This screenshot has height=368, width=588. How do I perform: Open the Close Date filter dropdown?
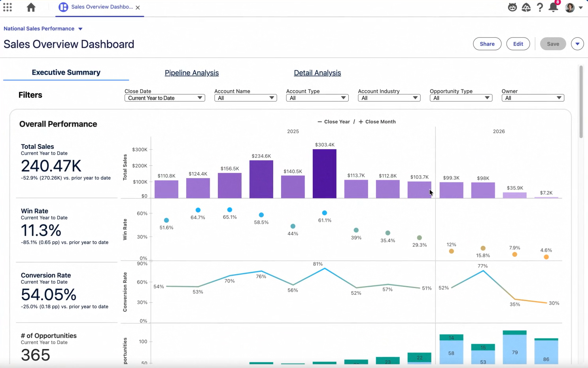[164, 98]
